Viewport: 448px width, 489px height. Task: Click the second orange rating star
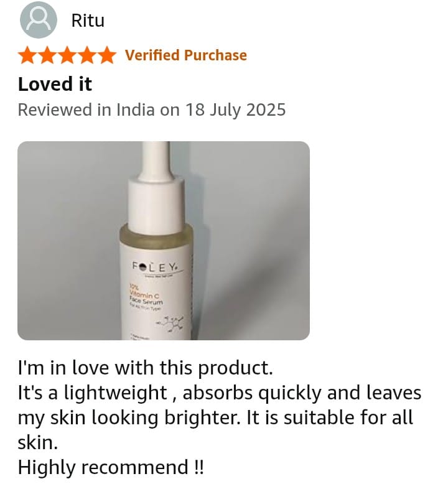[x=47, y=55]
